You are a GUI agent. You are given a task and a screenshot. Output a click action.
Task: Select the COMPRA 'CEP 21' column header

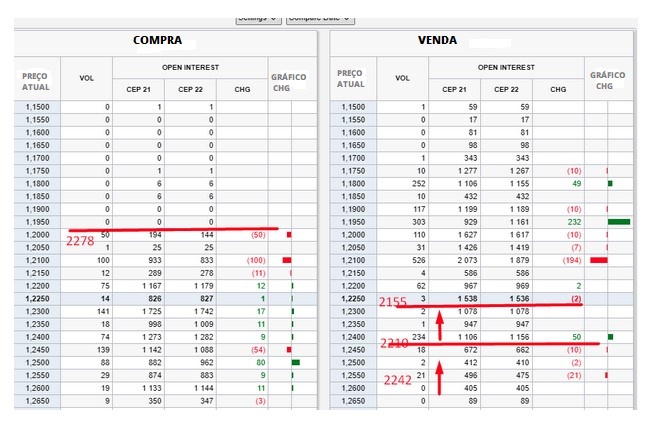138,90
